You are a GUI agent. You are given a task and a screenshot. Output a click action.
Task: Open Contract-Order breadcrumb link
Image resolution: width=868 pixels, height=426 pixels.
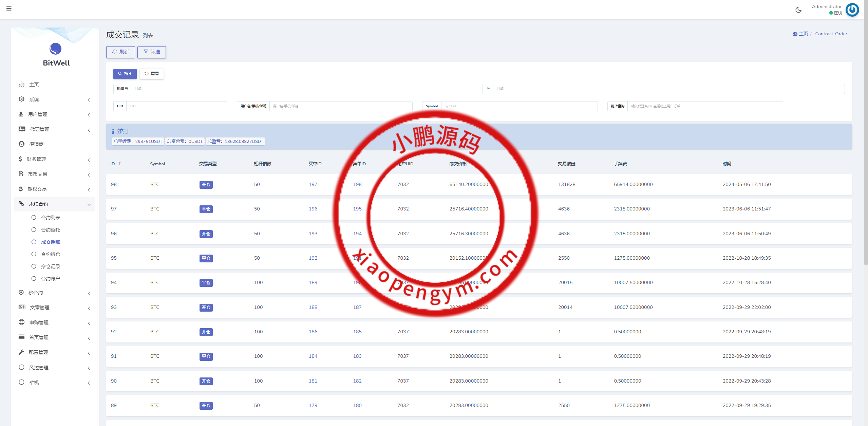click(831, 34)
